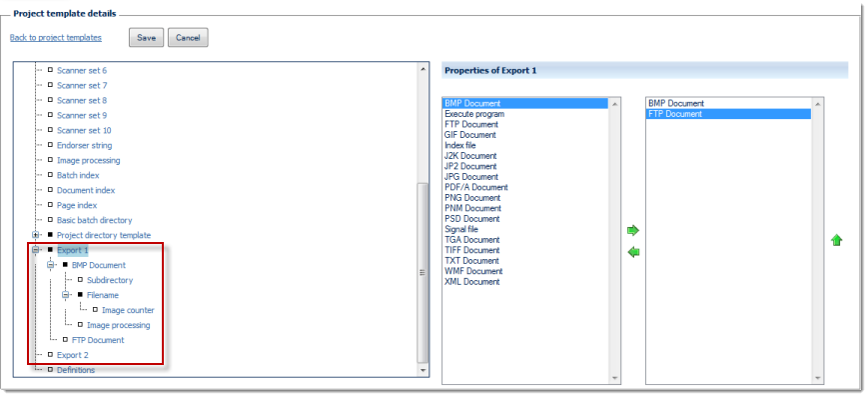Select XML Document in available list
868x397 pixels.
(x=524, y=282)
